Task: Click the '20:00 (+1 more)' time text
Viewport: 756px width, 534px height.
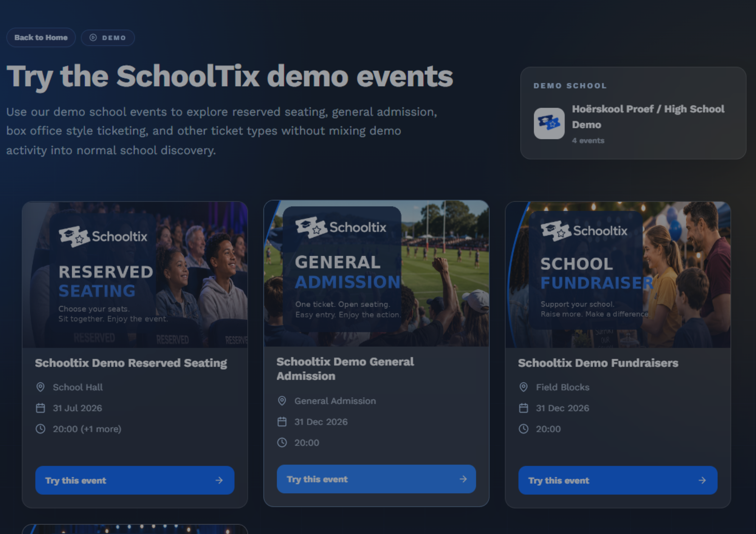Action: [x=87, y=429]
